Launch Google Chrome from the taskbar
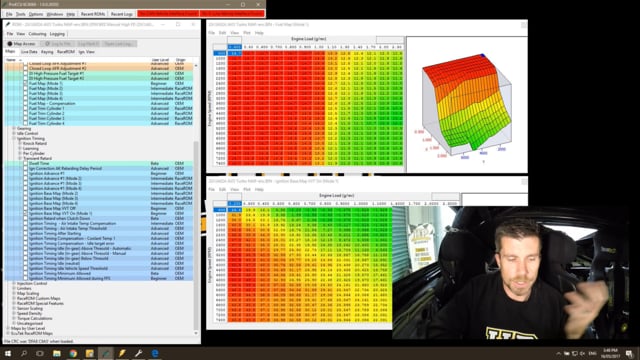The image size is (640, 360). (73, 353)
